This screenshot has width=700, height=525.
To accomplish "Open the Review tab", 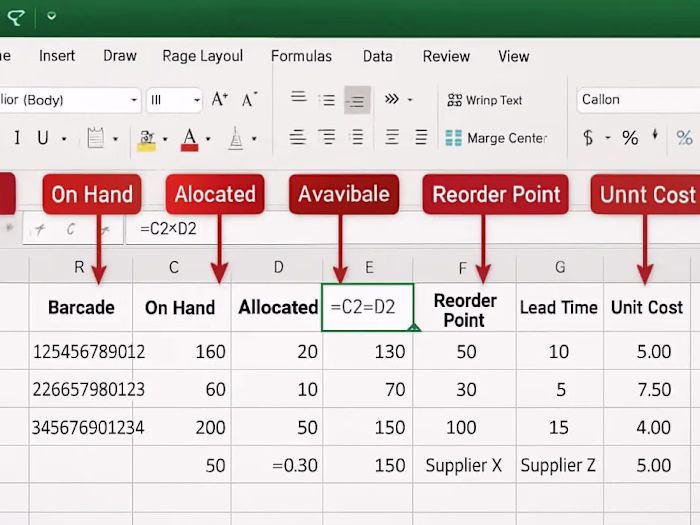I will tap(446, 56).
